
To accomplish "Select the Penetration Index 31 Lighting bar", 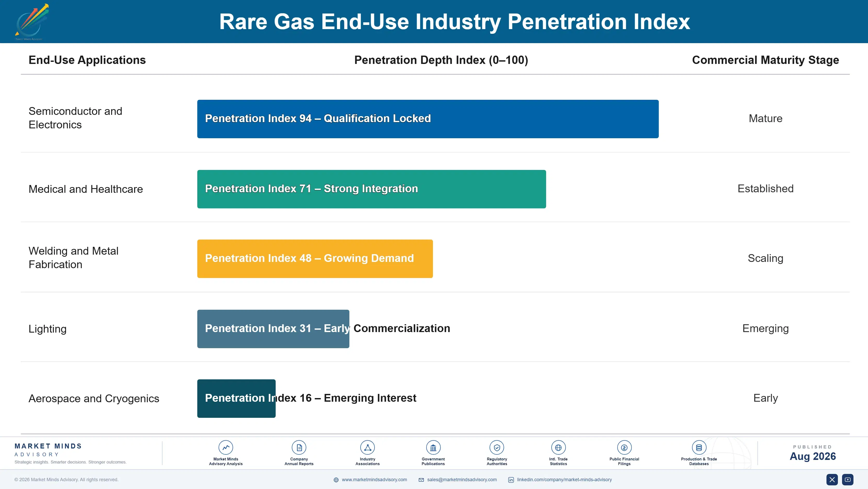I will tap(273, 329).
